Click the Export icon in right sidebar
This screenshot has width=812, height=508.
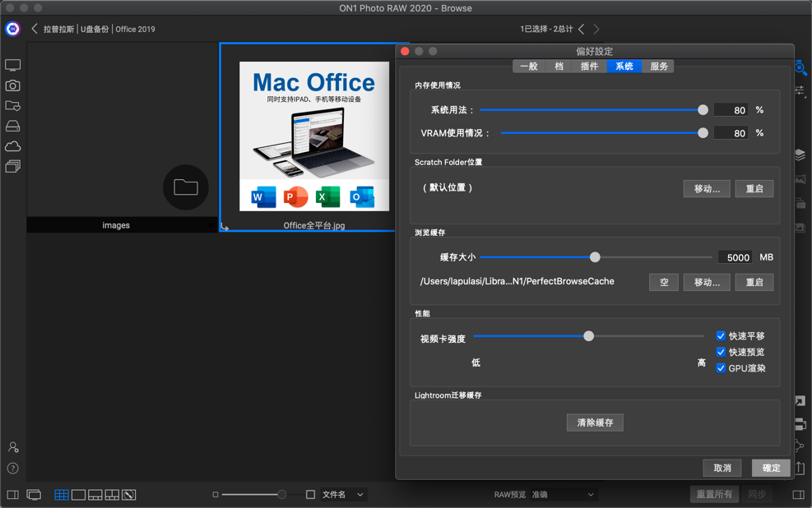click(800, 469)
